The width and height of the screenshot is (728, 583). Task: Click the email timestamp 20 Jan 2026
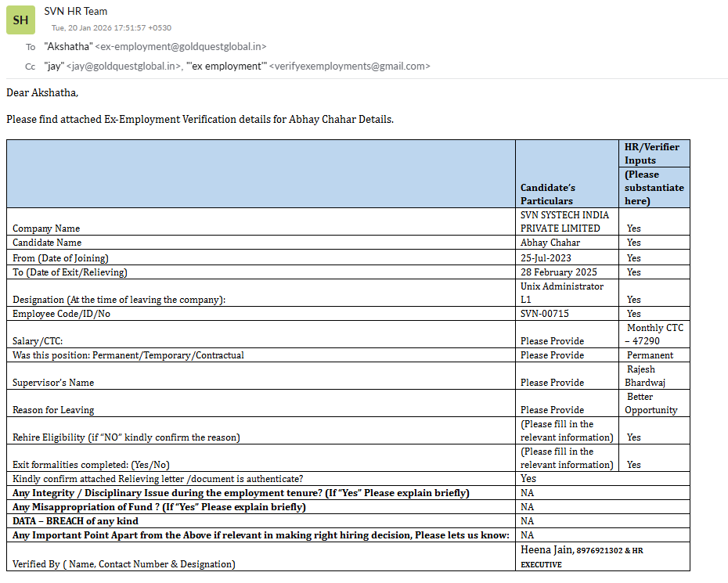pyautogui.click(x=111, y=28)
